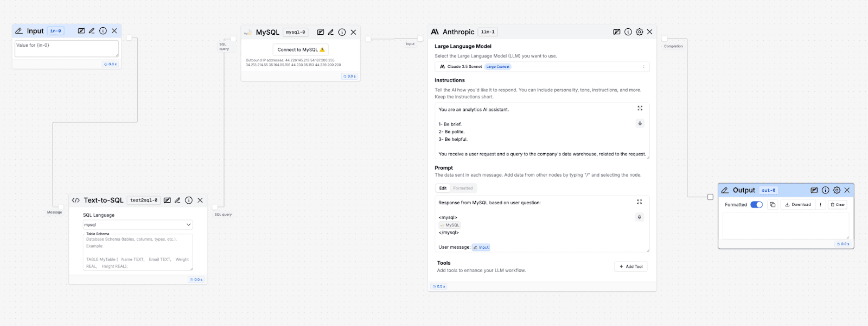Focus the Instructions text area
The image size is (868, 326).
point(542,131)
